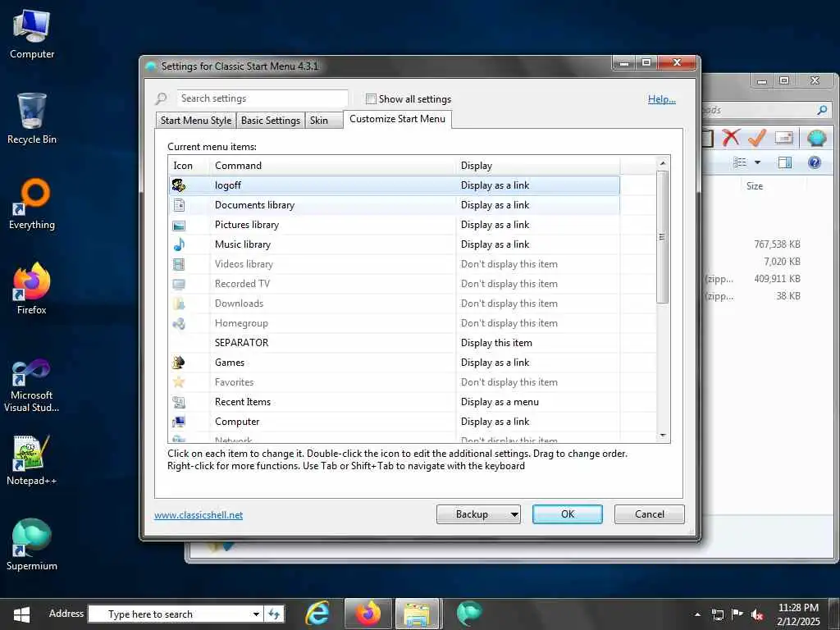Click blue help icon in Explorer window

pyautogui.click(x=815, y=162)
